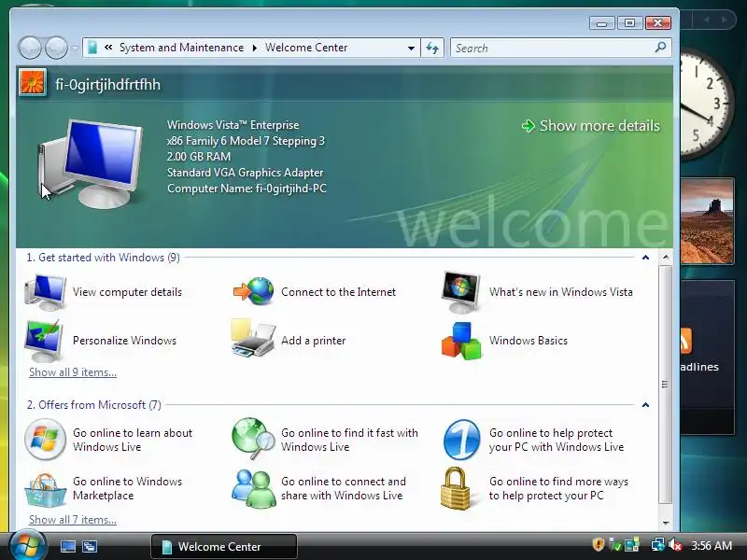Click the Forward navigation button
Screen dimensions: 747x560
pos(56,48)
